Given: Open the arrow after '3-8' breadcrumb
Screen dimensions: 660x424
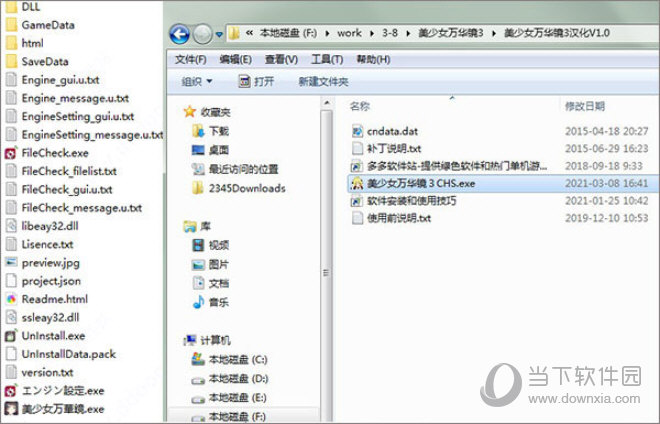Looking at the screenshot, I should pos(408,33).
